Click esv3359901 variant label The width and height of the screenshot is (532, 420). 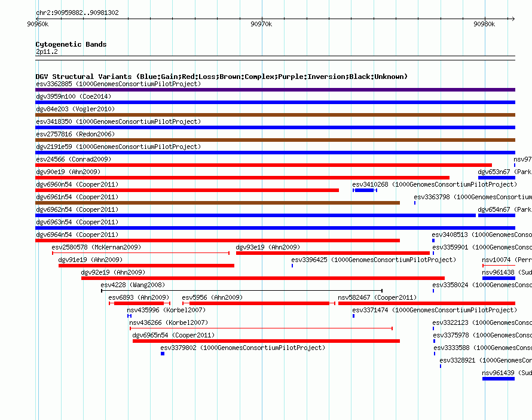pos(482,247)
